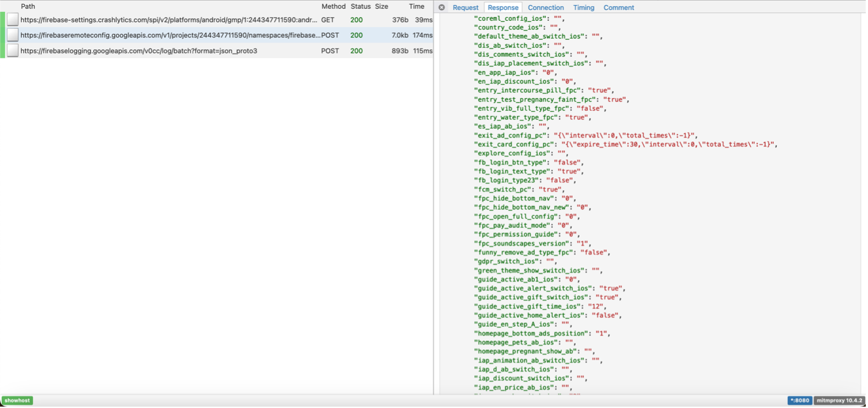This screenshot has height=408, width=868.
Task: Click the firebaselogging flow's file icon
Action: point(13,51)
